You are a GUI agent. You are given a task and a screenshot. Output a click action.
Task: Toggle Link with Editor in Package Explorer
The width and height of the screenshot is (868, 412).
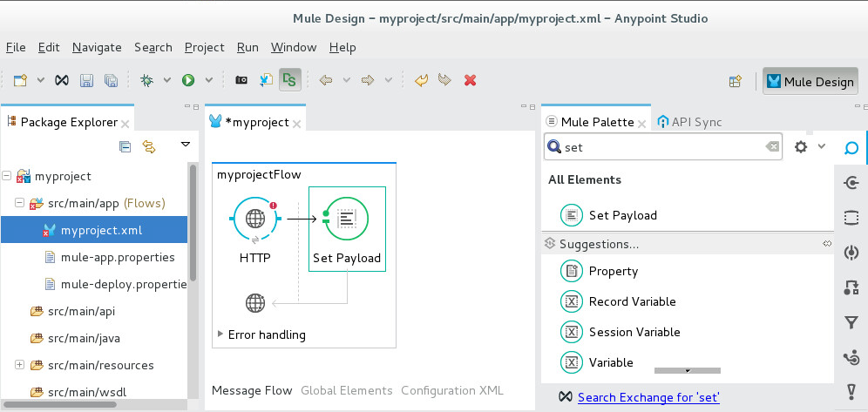149,146
